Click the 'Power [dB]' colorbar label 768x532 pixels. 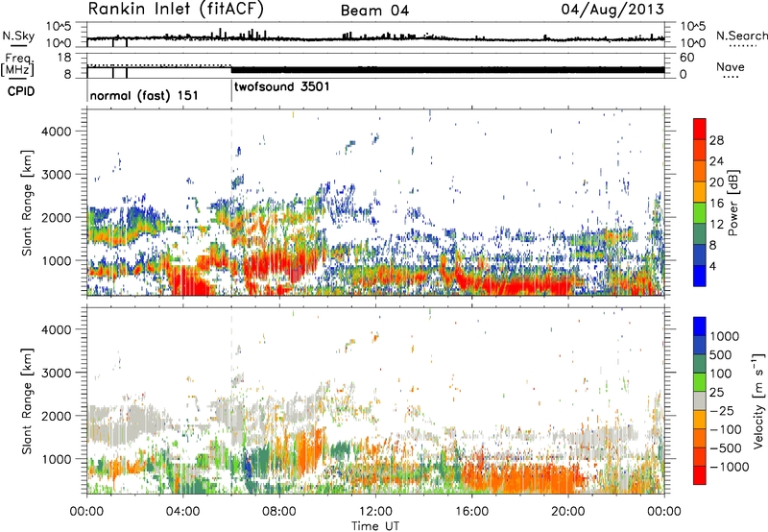(x=732, y=203)
